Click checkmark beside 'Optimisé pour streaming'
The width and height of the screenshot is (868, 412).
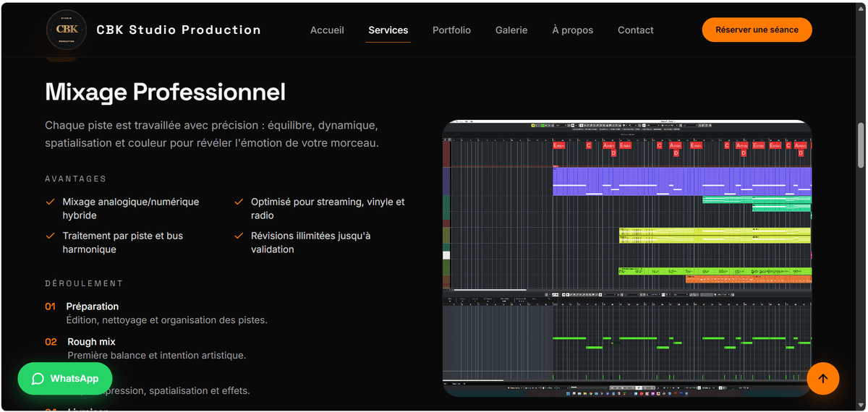(239, 202)
